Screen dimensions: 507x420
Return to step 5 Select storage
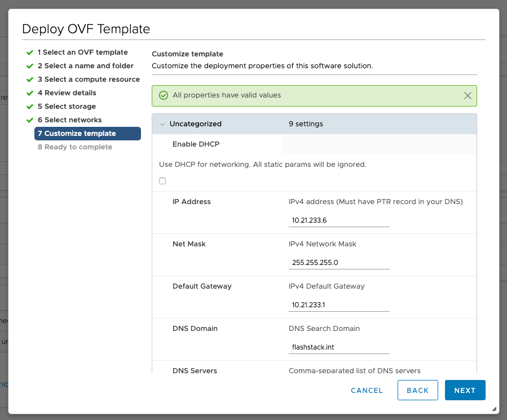(x=67, y=107)
